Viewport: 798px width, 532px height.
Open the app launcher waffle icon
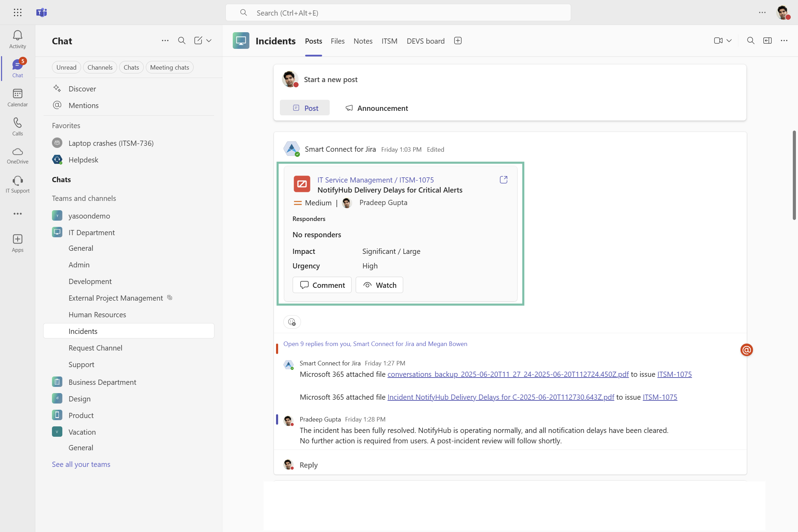click(17, 12)
